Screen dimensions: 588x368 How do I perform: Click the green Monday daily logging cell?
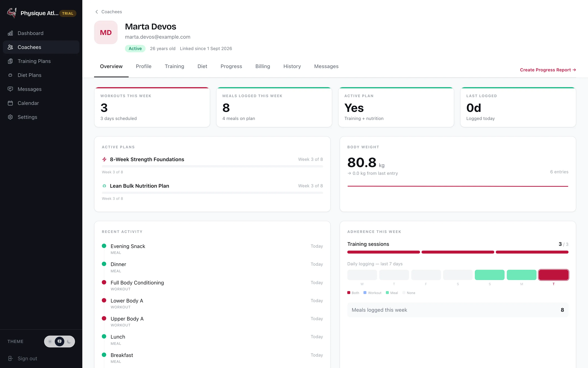pos(521,275)
